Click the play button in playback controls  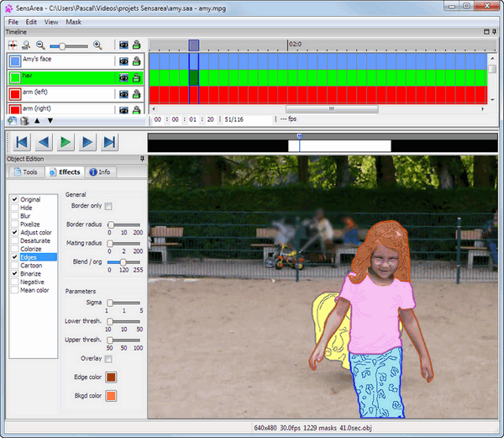(66, 142)
